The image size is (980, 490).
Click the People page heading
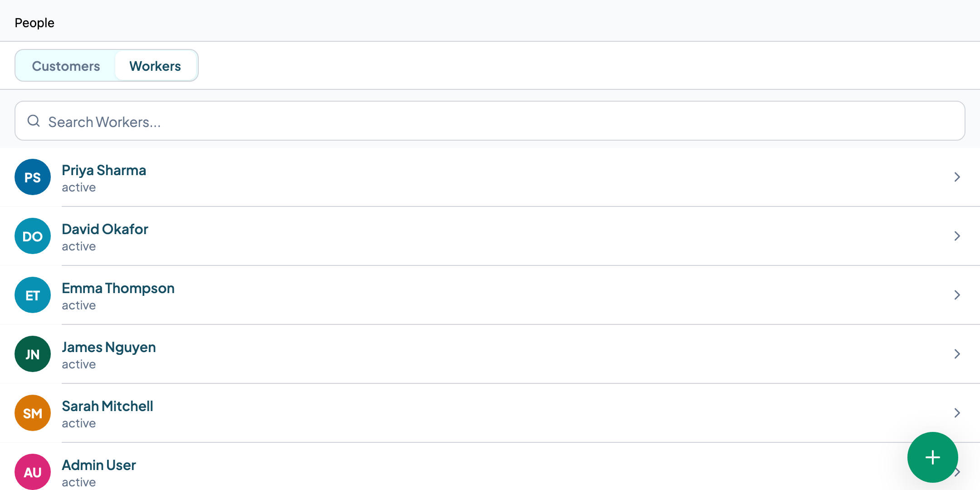pyautogui.click(x=34, y=23)
